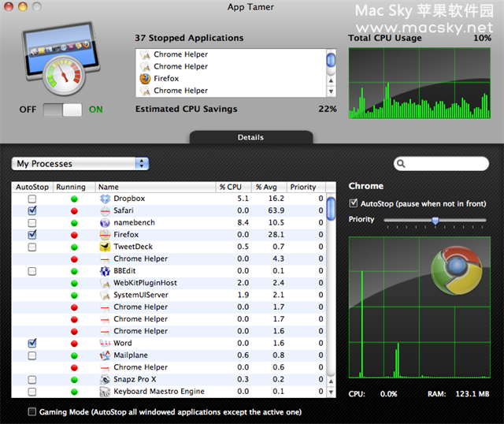
Task: Adjust the Chrome Priority slider thumb
Action: tap(435, 221)
